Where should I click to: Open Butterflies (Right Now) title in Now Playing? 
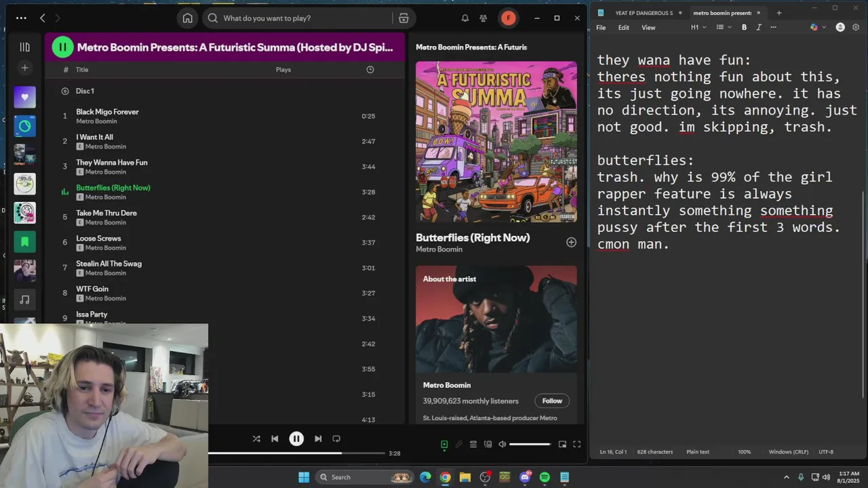coord(473,237)
